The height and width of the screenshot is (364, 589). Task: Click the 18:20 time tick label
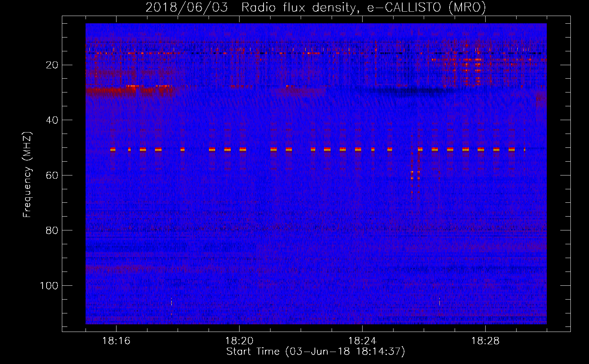click(240, 341)
